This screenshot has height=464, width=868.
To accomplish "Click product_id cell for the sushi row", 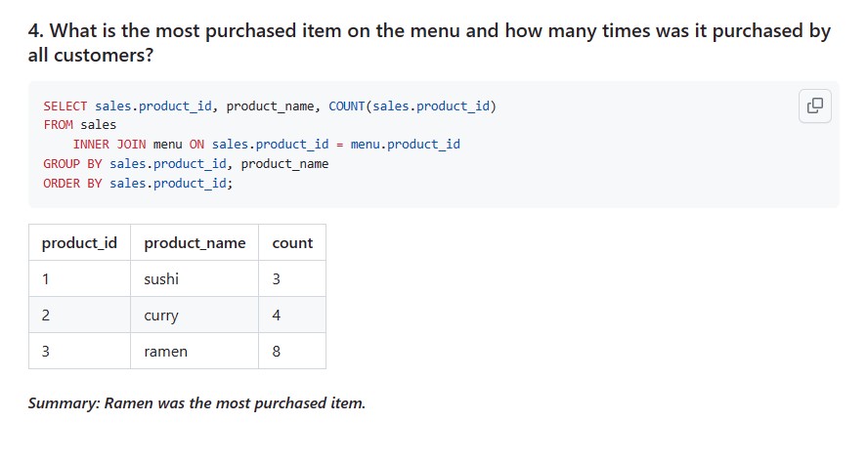I will point(80,278).
